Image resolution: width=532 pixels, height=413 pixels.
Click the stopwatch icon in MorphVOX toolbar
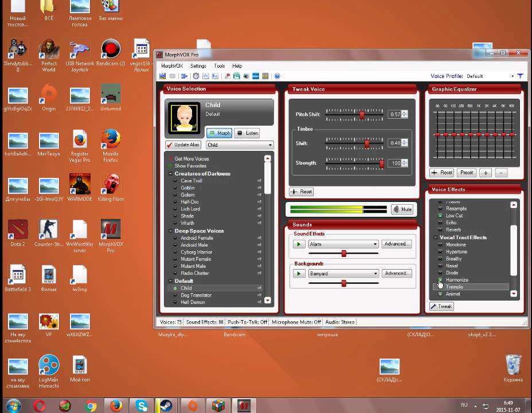196,76
